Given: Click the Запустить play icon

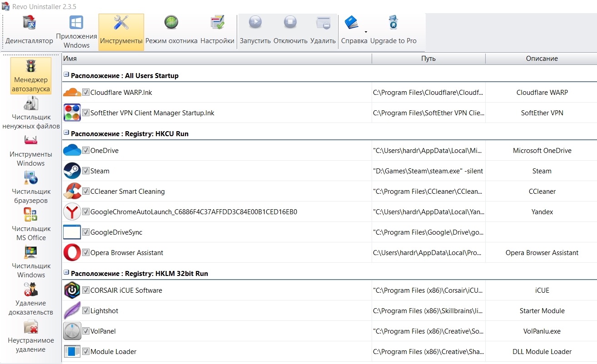Looking at the screenshot, I should 255,22.
